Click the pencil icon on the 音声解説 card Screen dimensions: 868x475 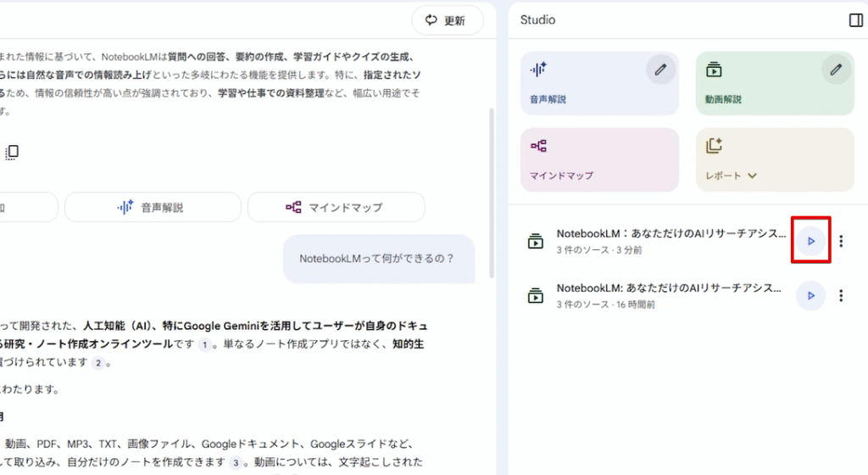click(x=660, y=70)
